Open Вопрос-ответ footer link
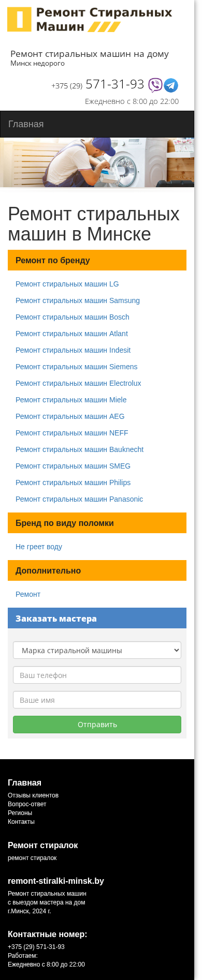 [27, 804]
